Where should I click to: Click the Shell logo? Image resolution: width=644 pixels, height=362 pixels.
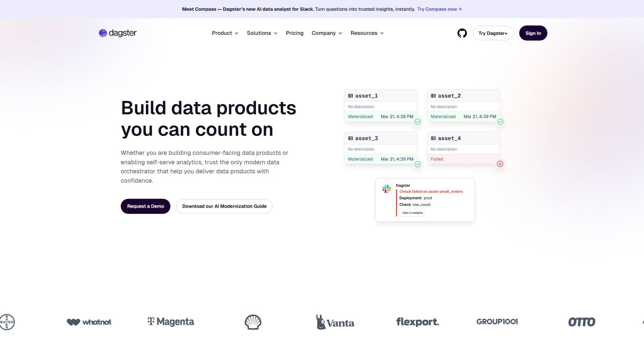253,322
